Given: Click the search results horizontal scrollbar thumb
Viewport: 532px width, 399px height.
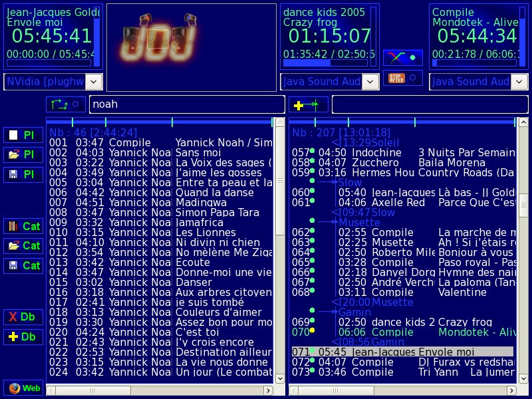Looking at the screenshot, I should point(92,390).
